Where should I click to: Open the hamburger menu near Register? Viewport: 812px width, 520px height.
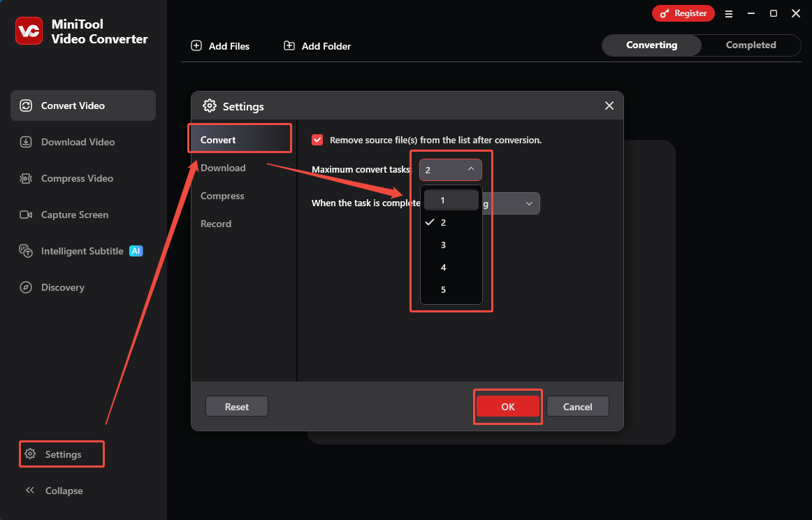click(729, 13)
